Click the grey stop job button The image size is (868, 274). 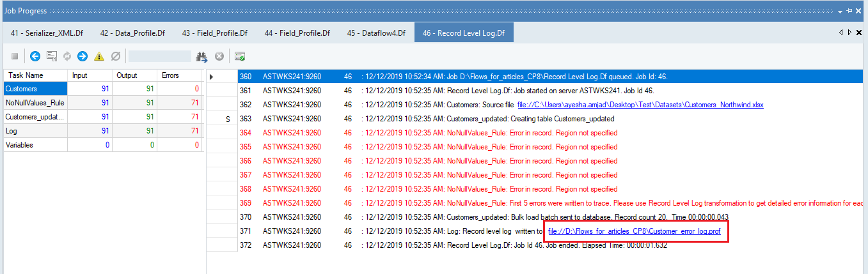click(x=14, y=56)
